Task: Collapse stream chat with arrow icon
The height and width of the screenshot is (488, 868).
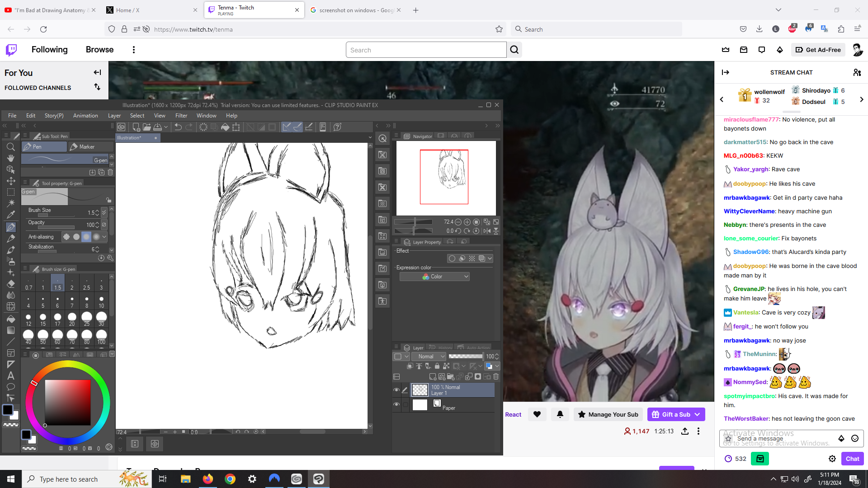Action: [726, 72]
